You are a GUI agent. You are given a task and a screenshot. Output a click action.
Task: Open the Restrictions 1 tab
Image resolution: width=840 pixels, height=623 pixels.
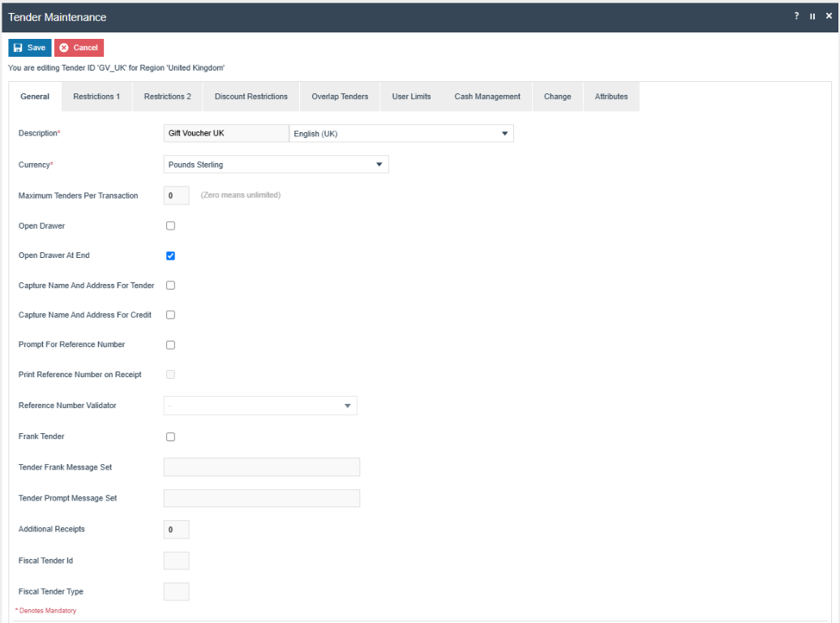click(96, 97)
